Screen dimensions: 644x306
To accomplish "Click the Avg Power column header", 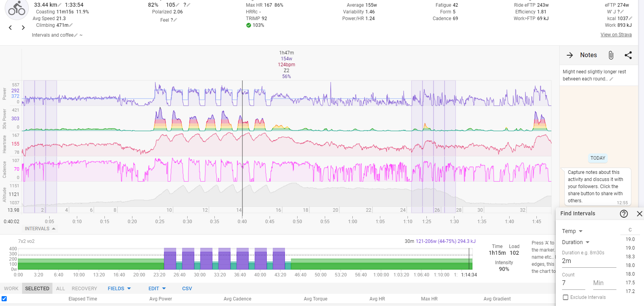I will [x=161, y=299].
